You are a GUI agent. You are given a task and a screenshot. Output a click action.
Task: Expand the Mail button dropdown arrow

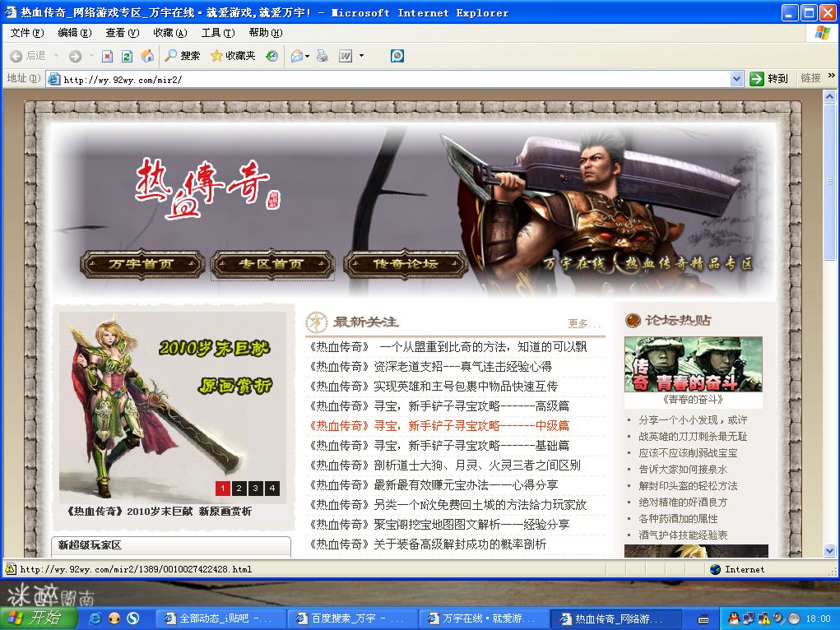pyautogui.click(x=308, y=56)
